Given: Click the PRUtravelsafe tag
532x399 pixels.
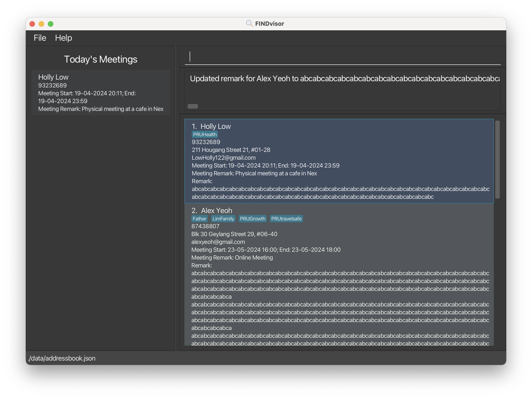Looking at the screenshot, I should coord(286,219).
